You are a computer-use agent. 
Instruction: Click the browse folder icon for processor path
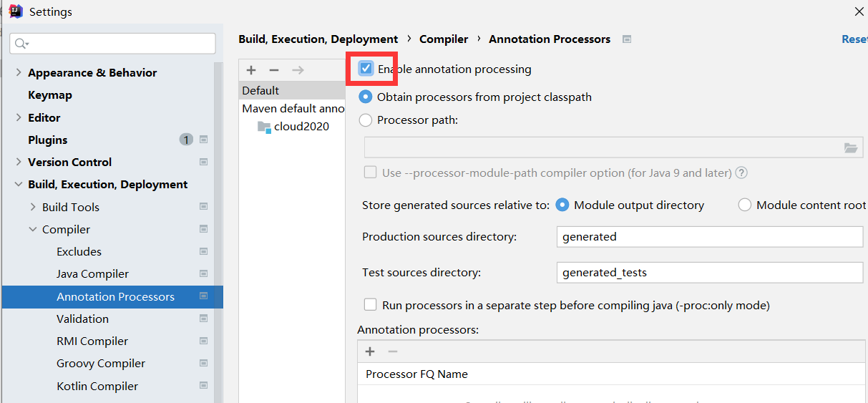851,148
